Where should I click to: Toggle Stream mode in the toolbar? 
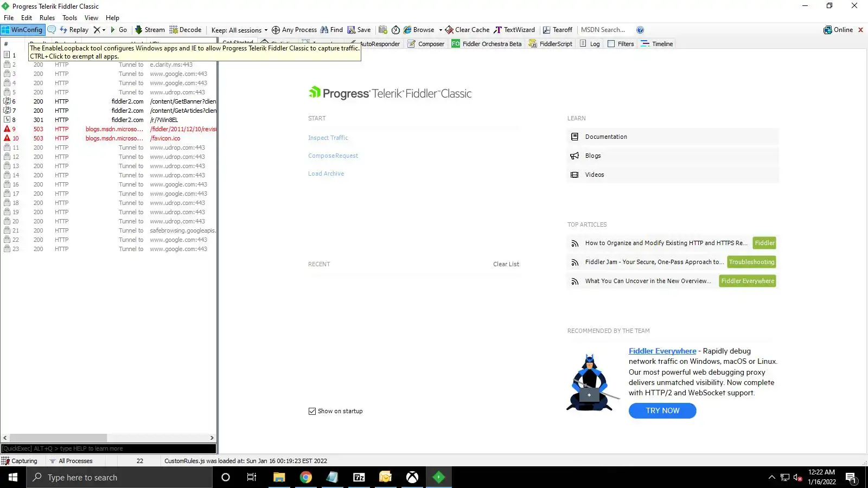150,30
